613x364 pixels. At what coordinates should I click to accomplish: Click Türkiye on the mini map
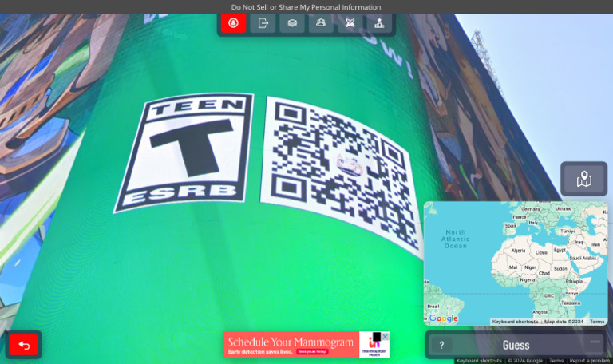[568, 231]
